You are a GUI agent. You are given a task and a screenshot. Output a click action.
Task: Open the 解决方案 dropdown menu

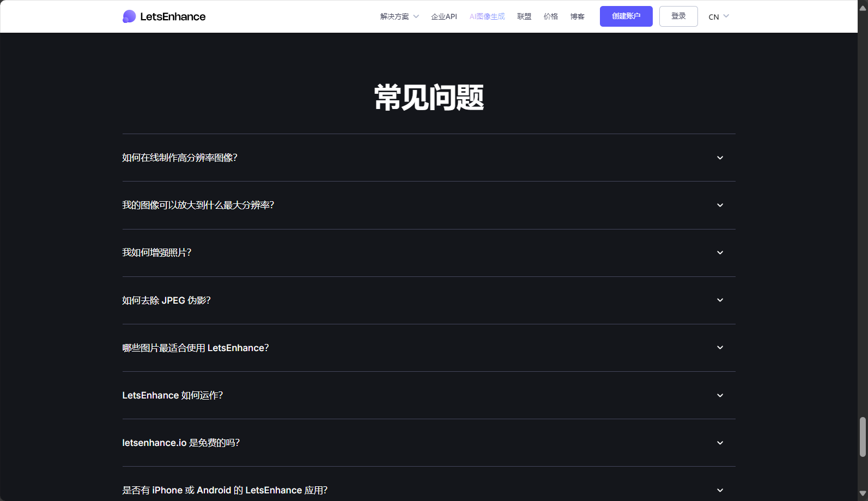click(399, 17)
